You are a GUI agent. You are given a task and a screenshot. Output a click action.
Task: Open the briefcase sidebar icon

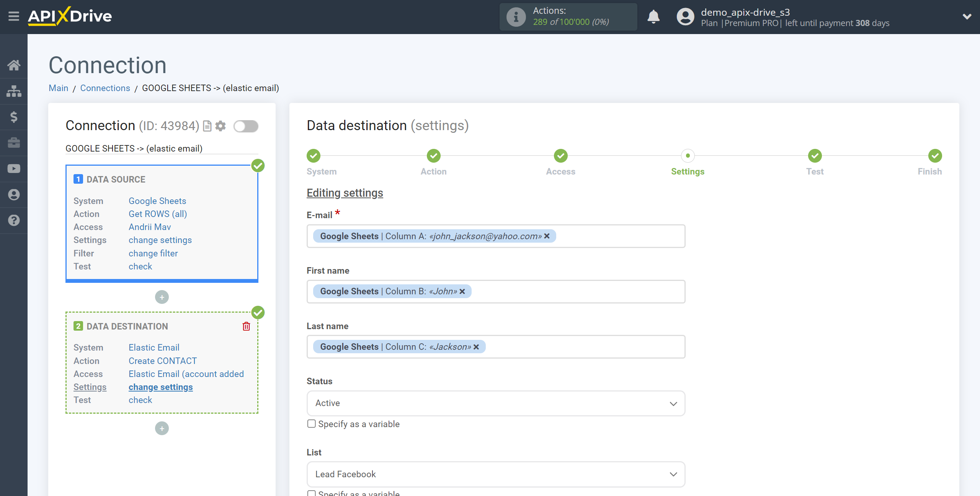[14, 143]
